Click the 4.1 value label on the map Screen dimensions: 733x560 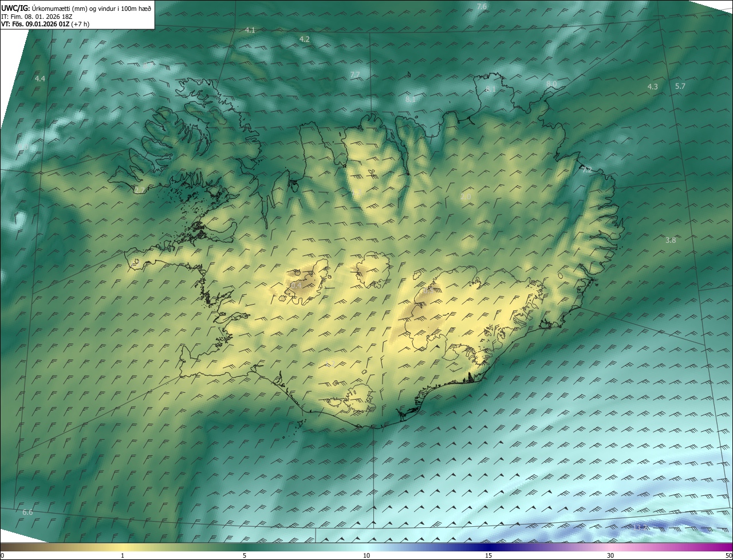(x=250, y=30)
